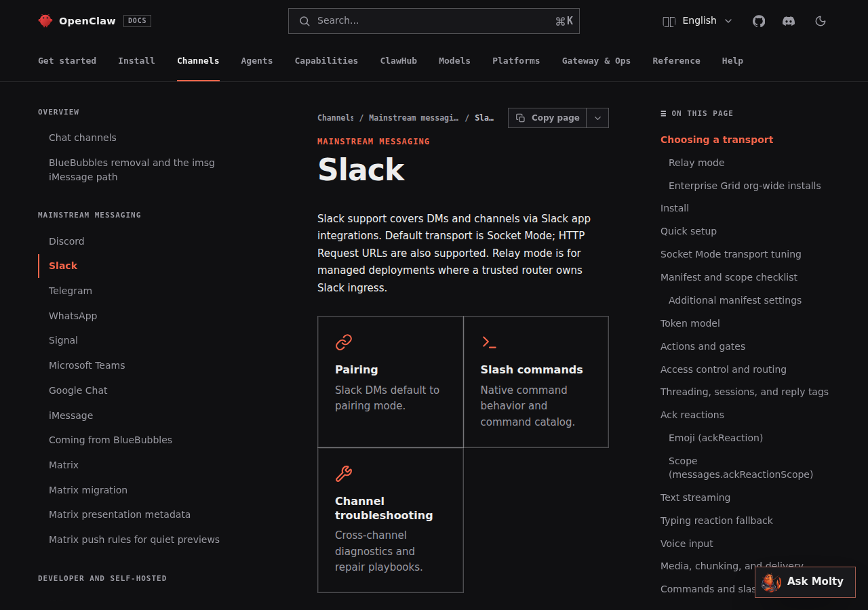The height and width of the screenshot is (610, 868).
Task: Open BlueBubbles removal and imsg page
Action: tap(132, 169)
